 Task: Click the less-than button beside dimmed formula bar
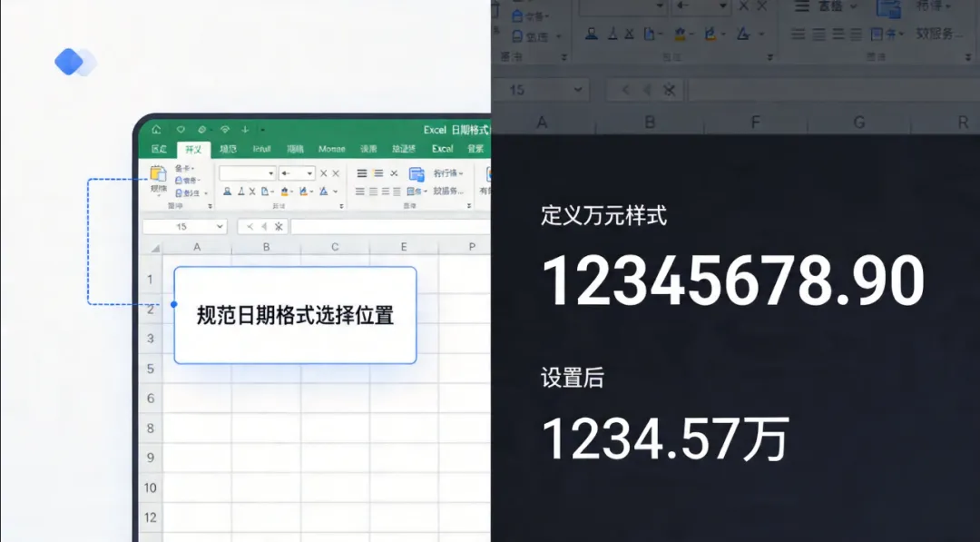625,90
